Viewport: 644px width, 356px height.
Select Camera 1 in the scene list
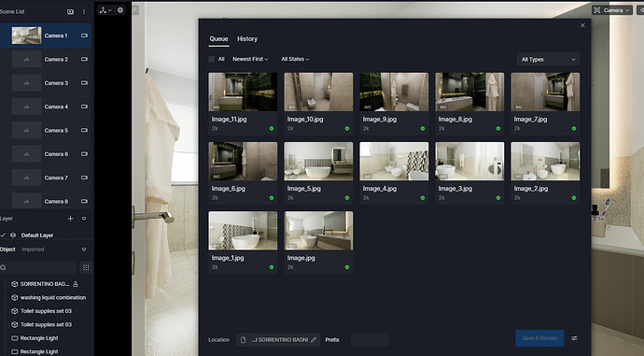point(45,36)
